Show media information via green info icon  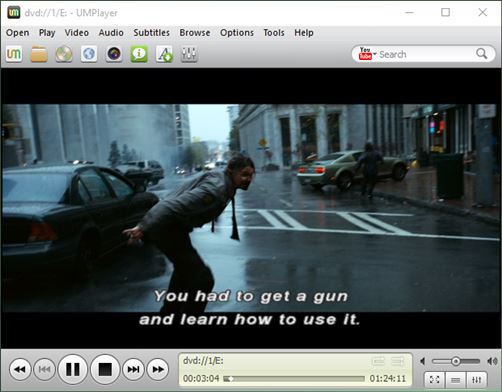pyautogui.click(x=139, y=54)
